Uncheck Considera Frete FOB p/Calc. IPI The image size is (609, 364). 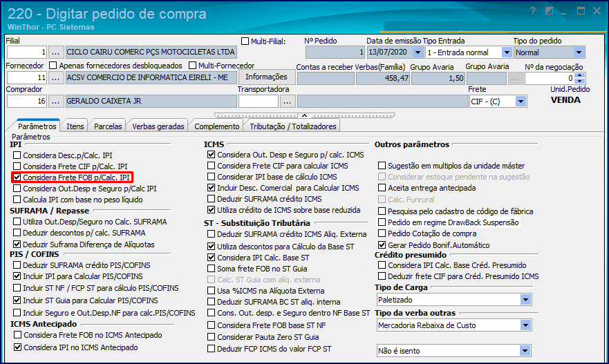tap(17, 178)
